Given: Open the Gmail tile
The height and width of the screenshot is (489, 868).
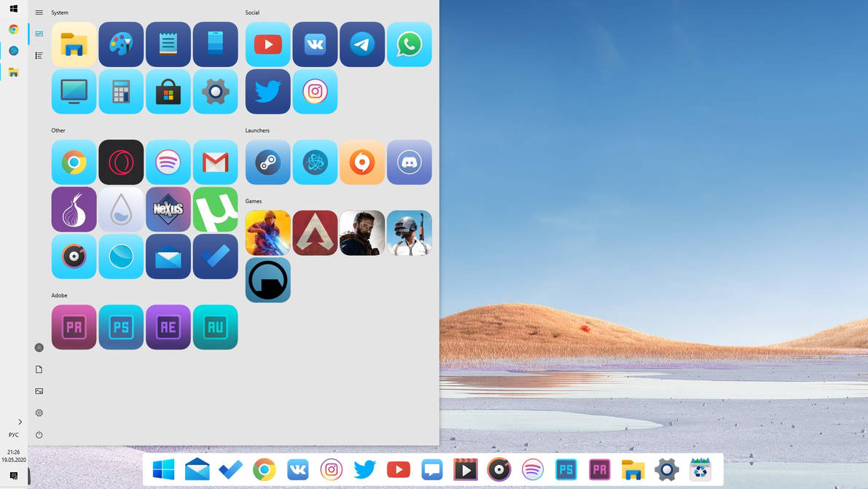Looking at the screenshot, I should coord(215,163).
